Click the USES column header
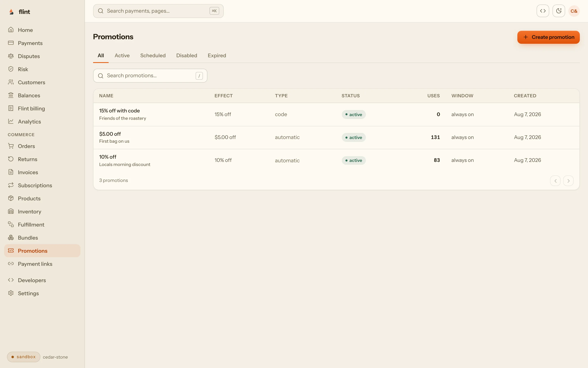This screenshot has height=368, width=588. tap(433, 96)
